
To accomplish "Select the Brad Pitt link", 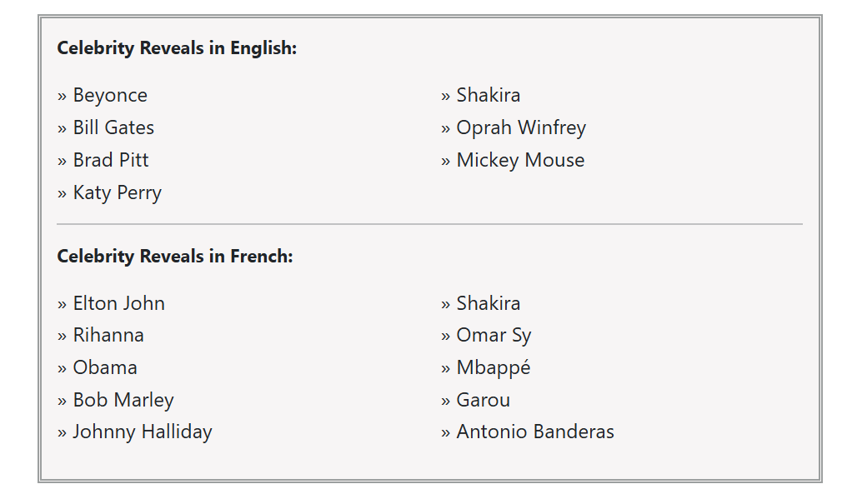I will (111, 160).
